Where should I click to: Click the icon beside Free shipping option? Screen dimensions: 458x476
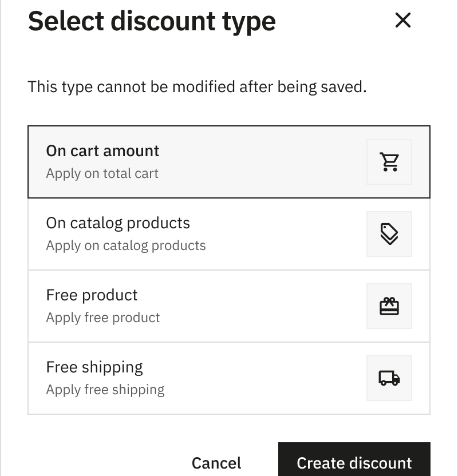pyautogui.click(x=389, y=378)
